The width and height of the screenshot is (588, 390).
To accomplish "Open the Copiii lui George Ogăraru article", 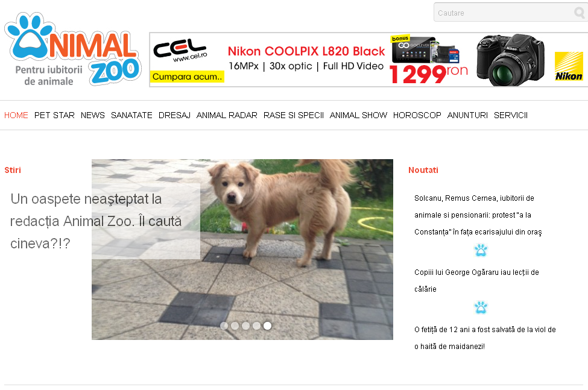I will coord(476,281).
